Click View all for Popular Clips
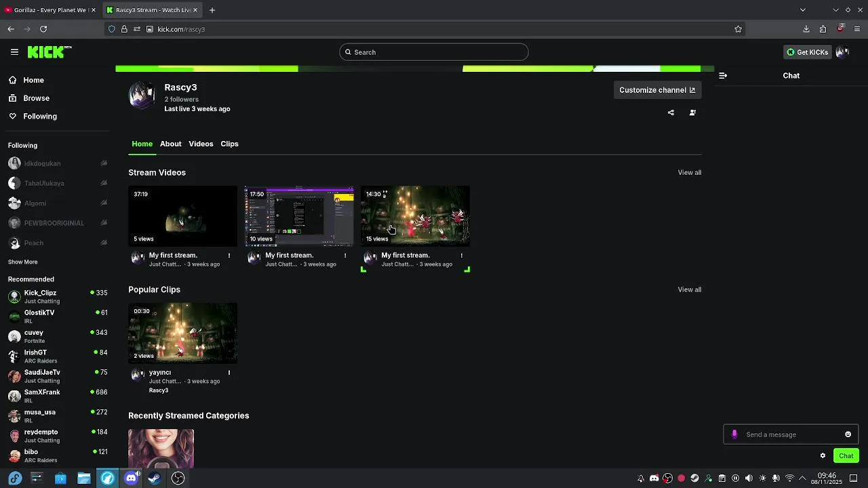The width and height of the screenshot is (868, 488). click(690, 289)
